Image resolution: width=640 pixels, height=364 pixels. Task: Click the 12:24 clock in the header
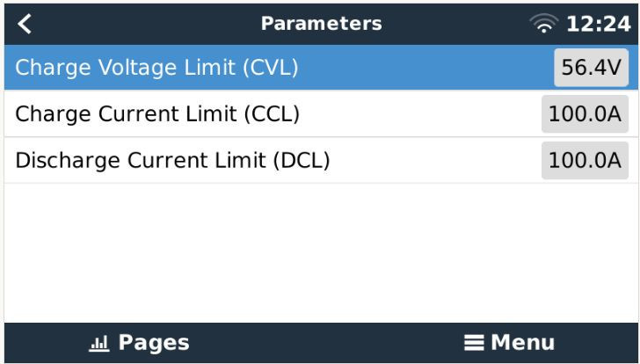click(607, 22)
